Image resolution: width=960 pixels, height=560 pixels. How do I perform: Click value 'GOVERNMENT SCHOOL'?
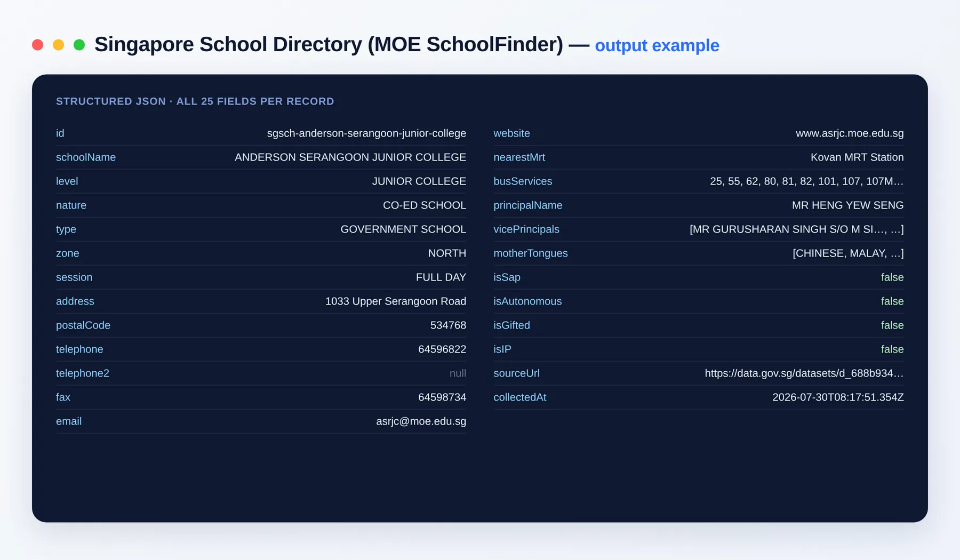(x=403, y=229)
